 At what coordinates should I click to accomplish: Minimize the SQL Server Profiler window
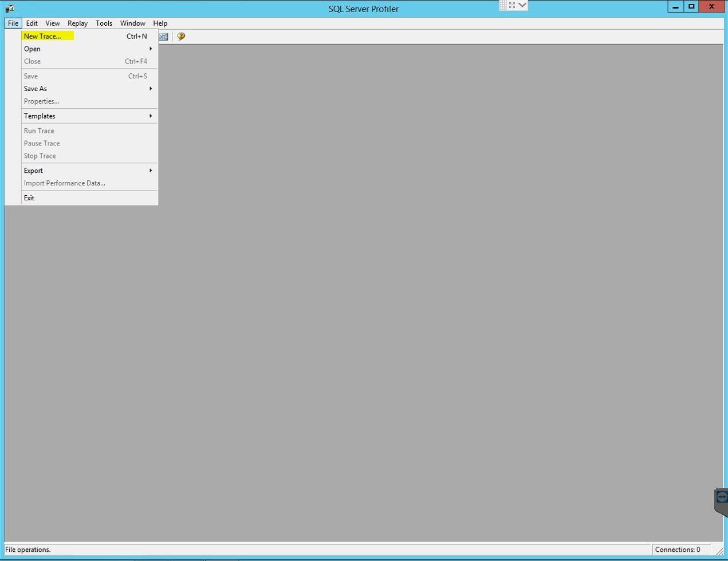tap(676, 6)
